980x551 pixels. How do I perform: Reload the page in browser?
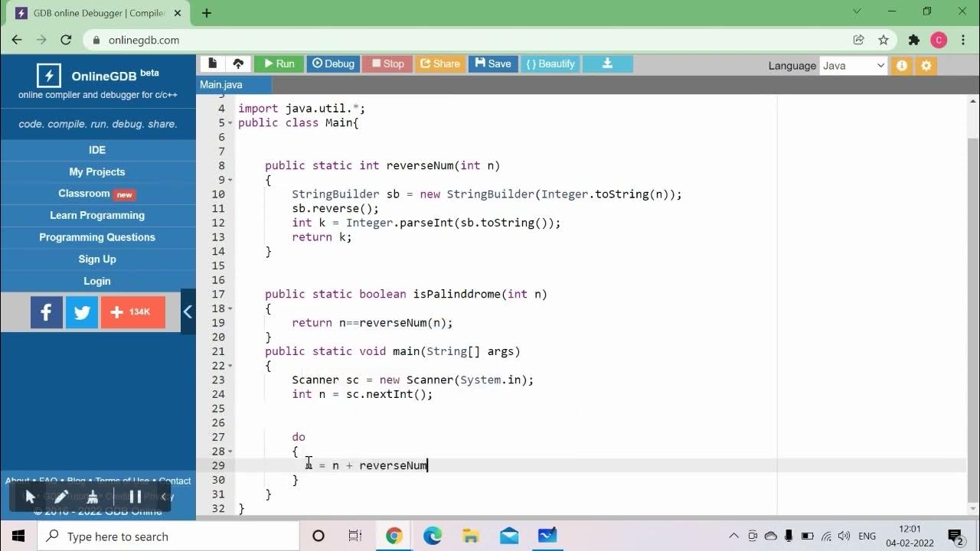(x=66, y=40)
